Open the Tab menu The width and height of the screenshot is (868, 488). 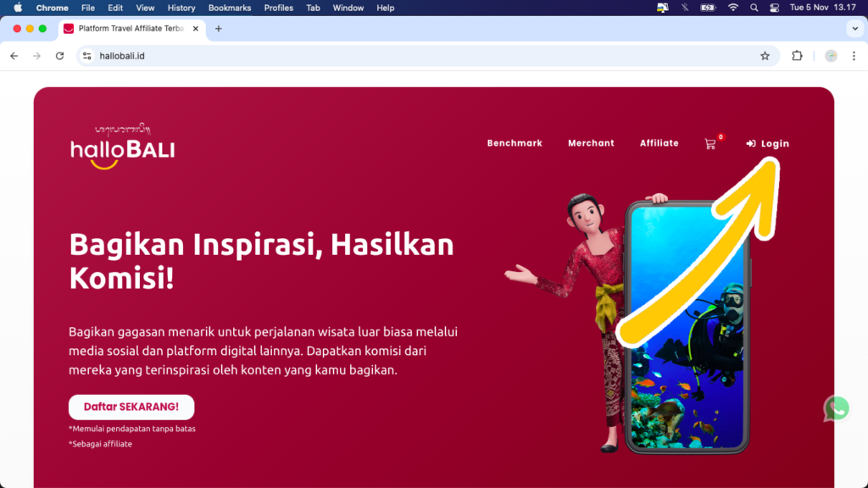point(313,8)
